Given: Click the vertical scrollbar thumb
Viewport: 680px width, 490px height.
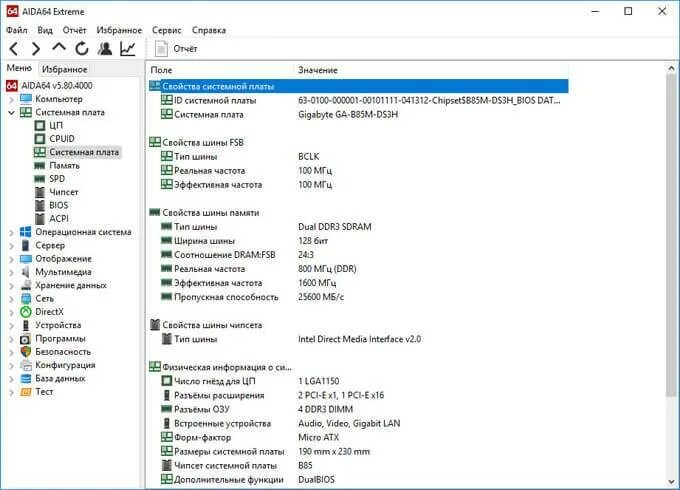Looking at the screenshot, I should (x=671, y=235).
